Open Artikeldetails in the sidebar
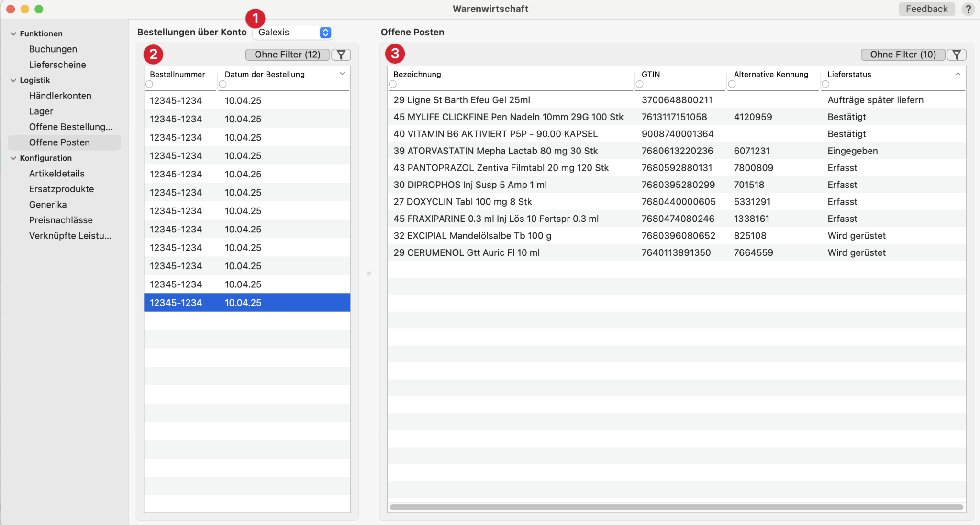This screenshot has width=980, height=525. coord(57,174)
